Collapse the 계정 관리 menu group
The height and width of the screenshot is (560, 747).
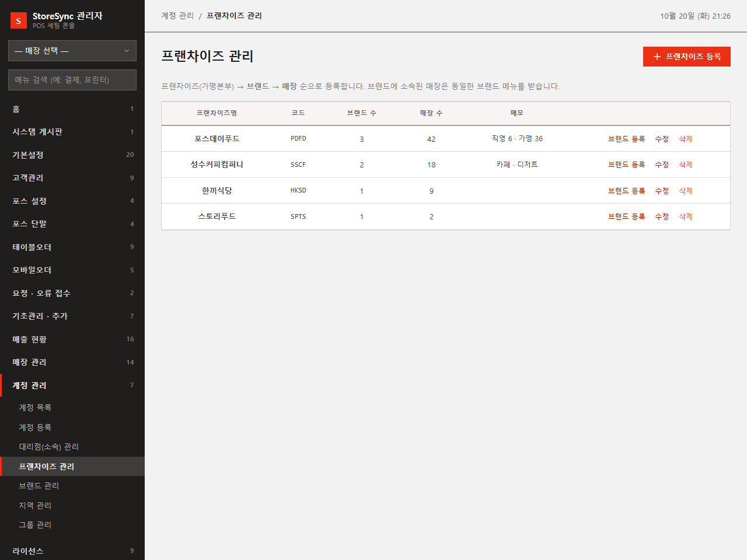[x=72, y=386]
